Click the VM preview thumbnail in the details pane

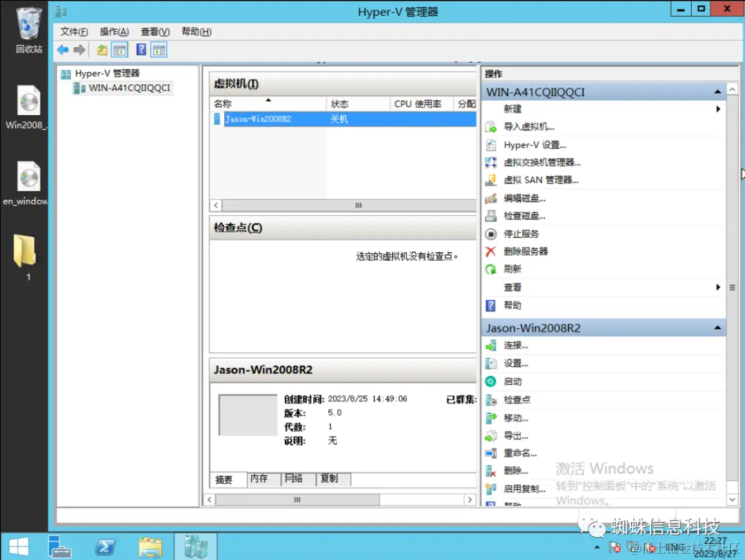click(x=248, y=414)
